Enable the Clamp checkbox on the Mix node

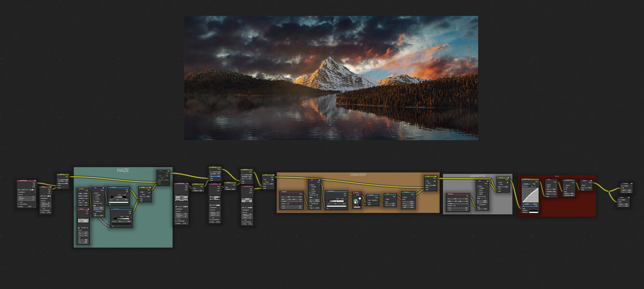click(428, 184)
